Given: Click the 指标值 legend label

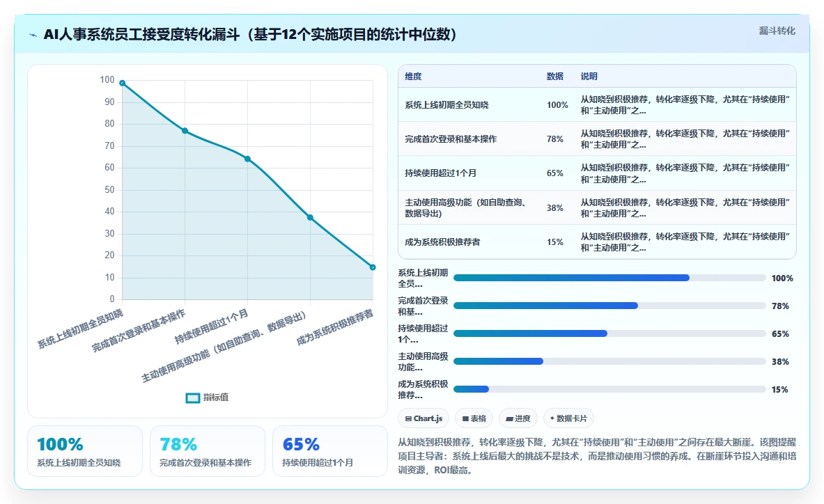Looking at the screenshot, I should tap(216, 397).
